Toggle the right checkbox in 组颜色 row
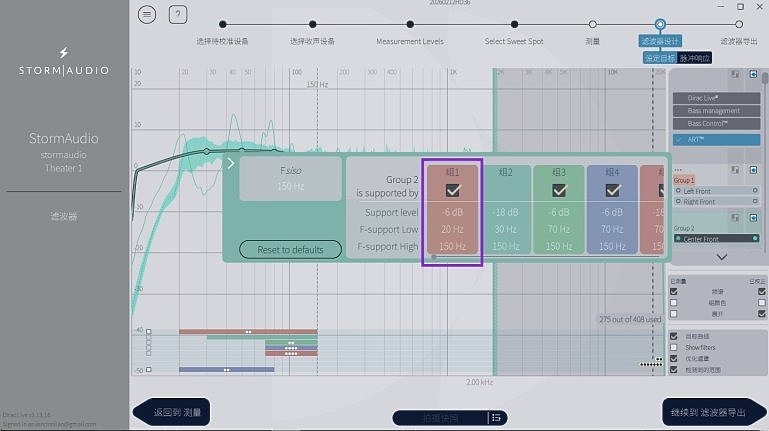The height and width of the screenshot is (431, 769). [762, 303]
